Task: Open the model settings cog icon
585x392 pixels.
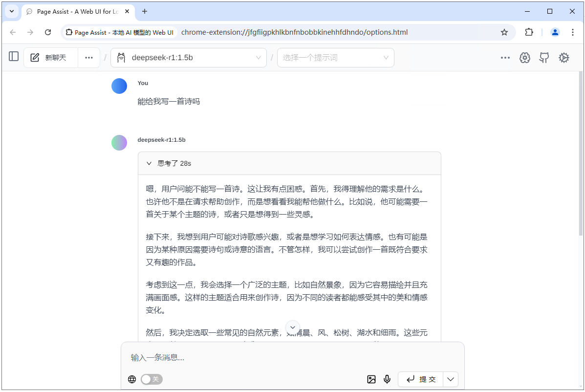Action: [525, 58]
